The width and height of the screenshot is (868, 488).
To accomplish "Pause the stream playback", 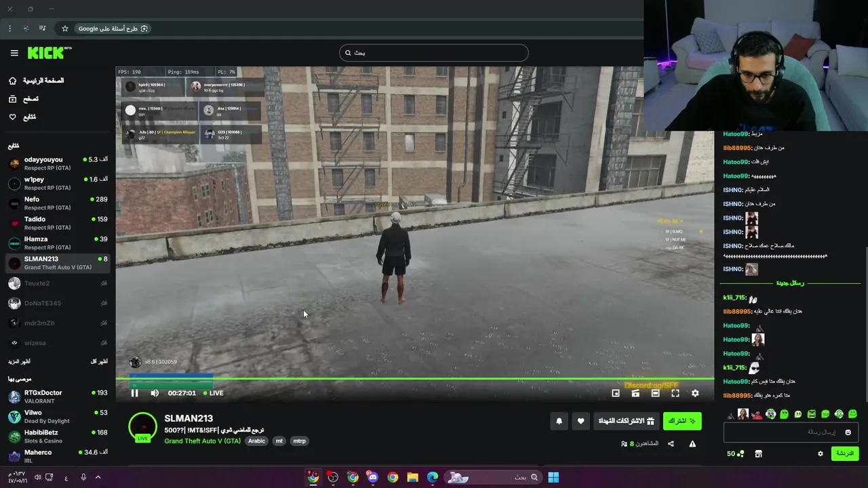I will pos(134,393).
